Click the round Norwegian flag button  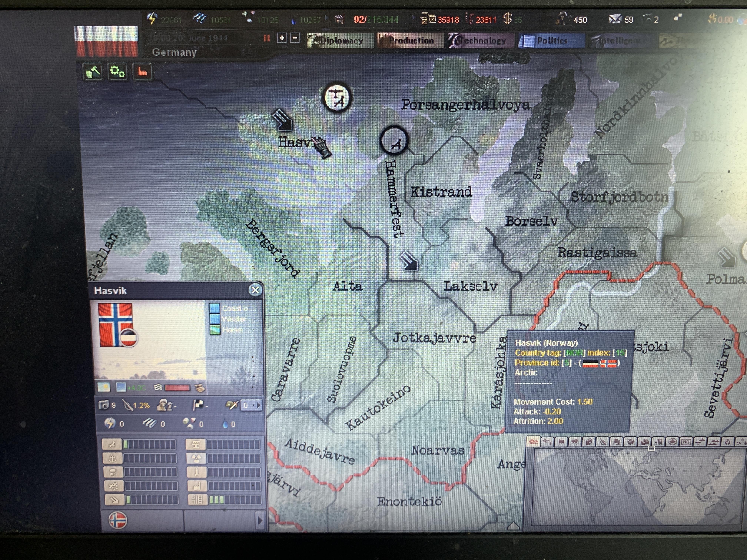click(118, 520)
